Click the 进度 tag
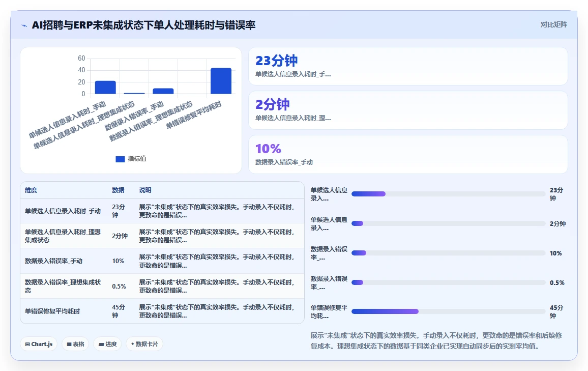588x371 pixels. click(x=107, y=344)
